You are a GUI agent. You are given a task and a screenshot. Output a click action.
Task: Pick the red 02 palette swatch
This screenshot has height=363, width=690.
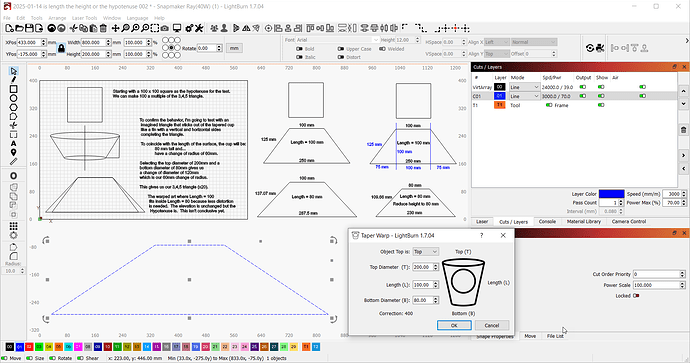pyautogui.click(x=29, y=347)
